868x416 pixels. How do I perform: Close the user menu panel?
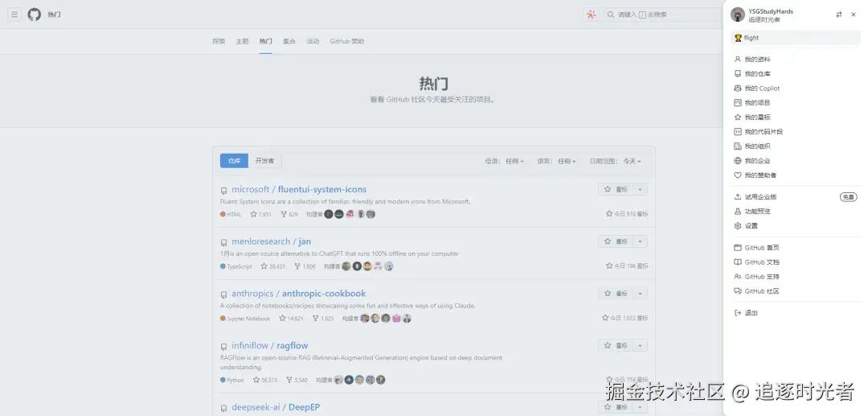854,15
